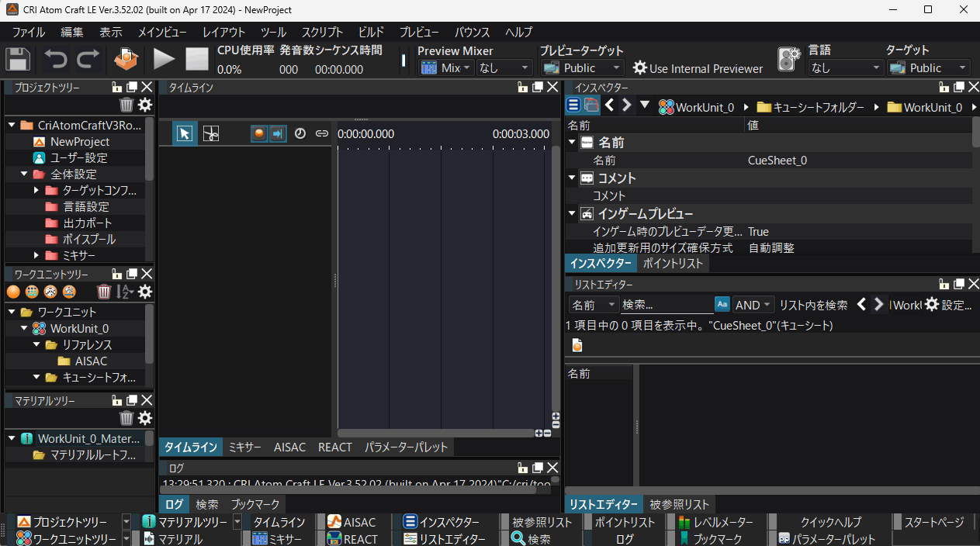The width and height of the screenshot is (980, 546).
Task: Switch to the ブックマーク tab
Action: (x=256, y=504)
